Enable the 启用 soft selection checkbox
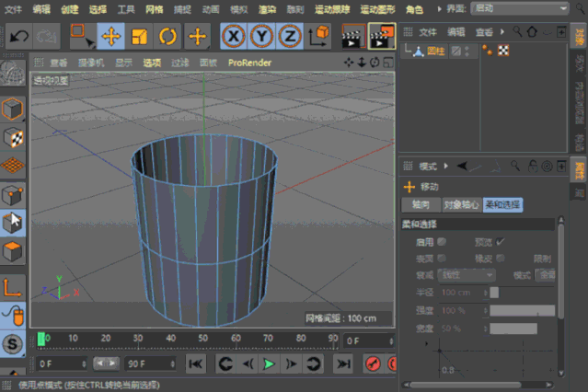 point(443,242)
